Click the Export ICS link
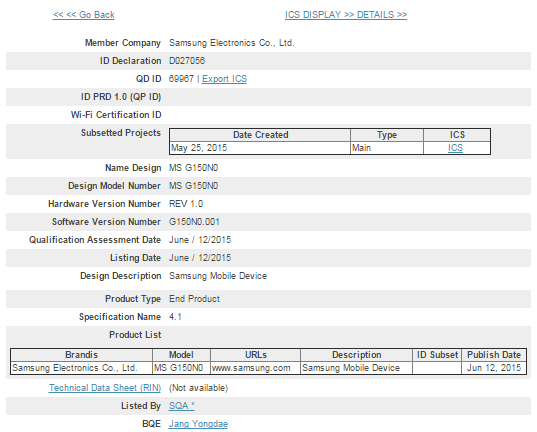Screen dimensions: 537x432 (x=224, y=79)
